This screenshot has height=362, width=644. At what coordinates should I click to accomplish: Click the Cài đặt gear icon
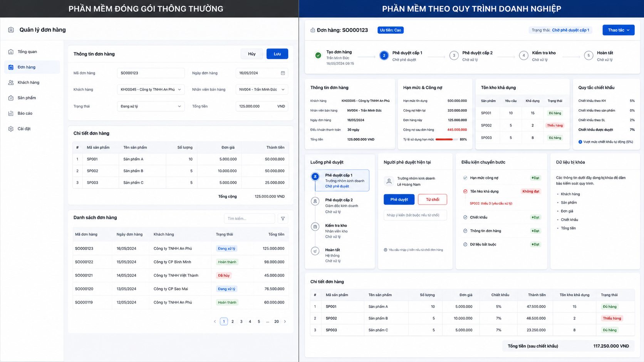[x=11, y=128]
